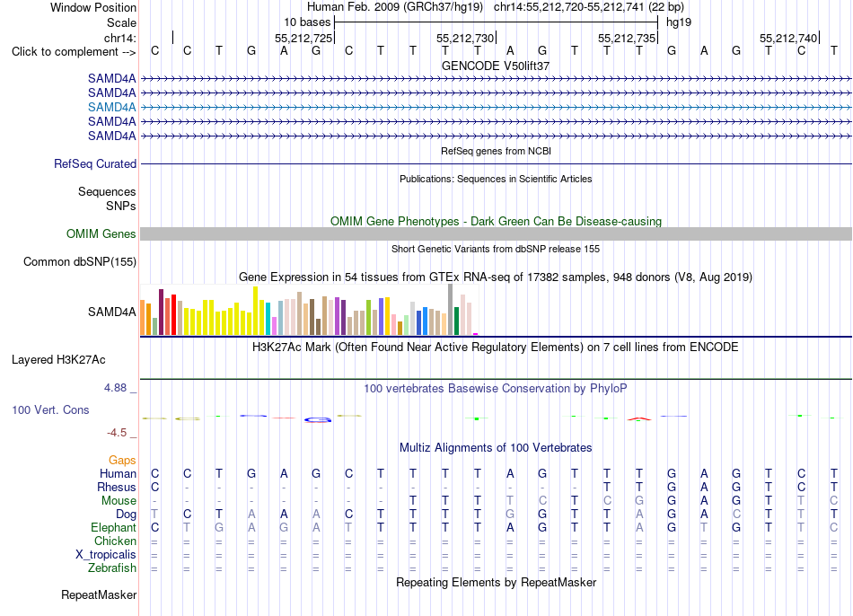Screen dimensions: 853x616
Task: Click the Scale label
Action: (x=121, y=23)
